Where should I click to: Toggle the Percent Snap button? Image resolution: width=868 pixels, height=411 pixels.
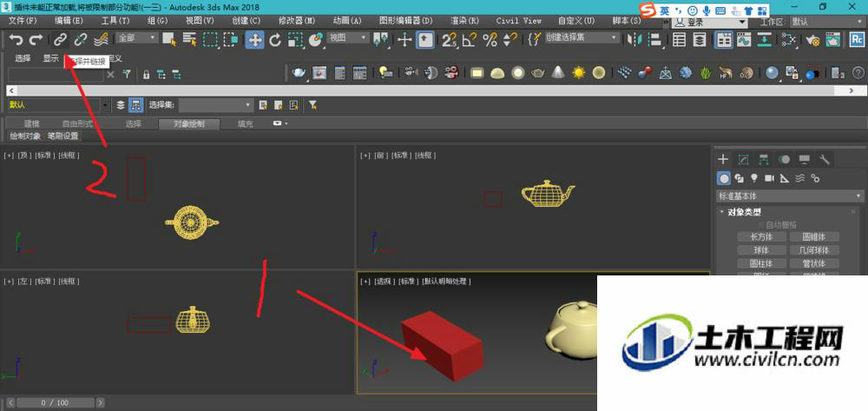point(490,39)
